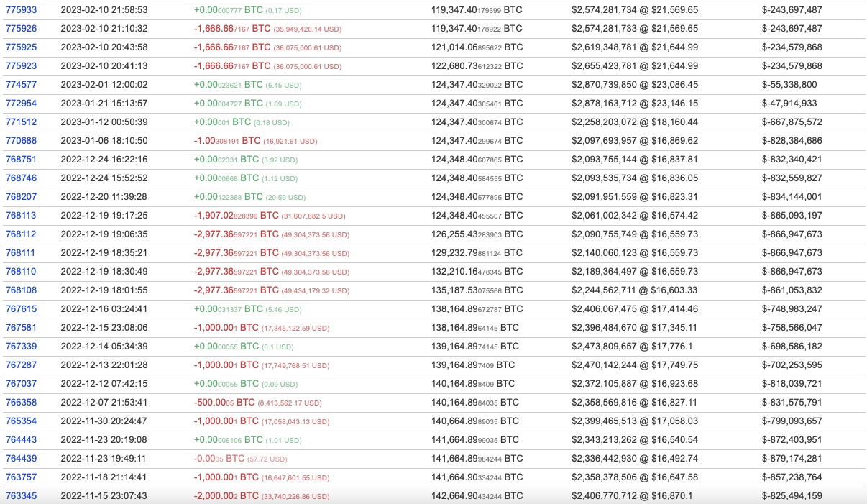Open block 772954 link
The image size is (867, 504).
[x=21, y=104]
